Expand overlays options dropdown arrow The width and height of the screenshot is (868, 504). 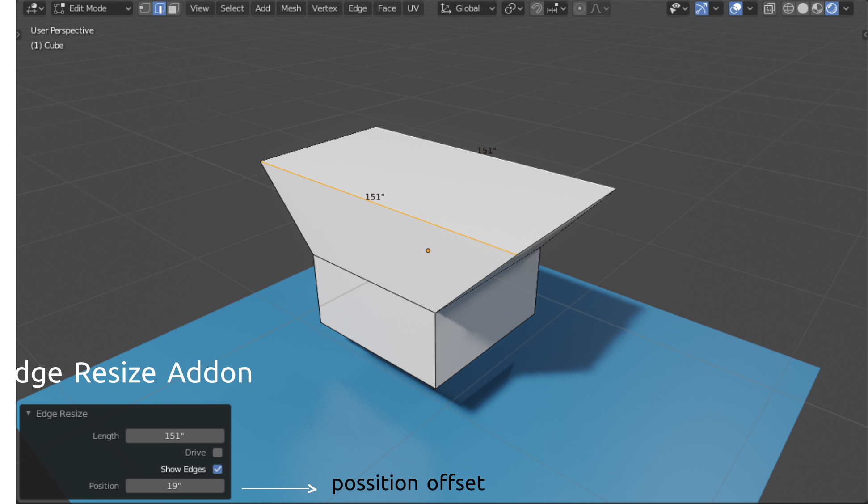[750, 8]
